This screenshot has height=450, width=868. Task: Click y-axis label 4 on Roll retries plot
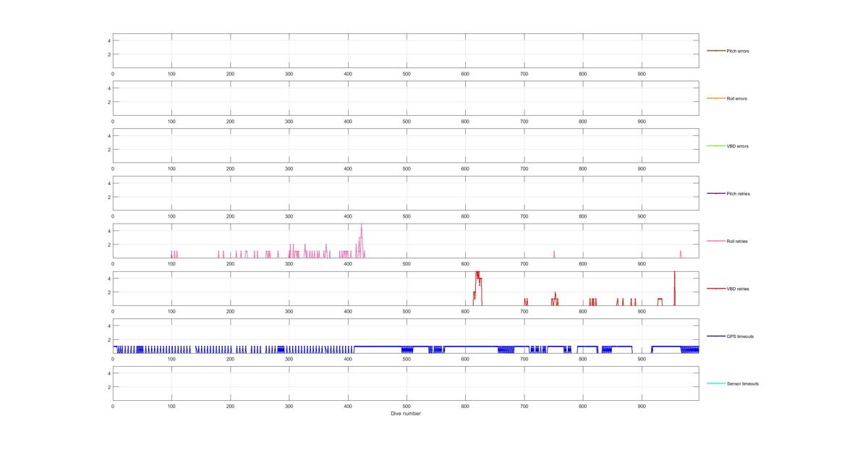click(109, 231)
